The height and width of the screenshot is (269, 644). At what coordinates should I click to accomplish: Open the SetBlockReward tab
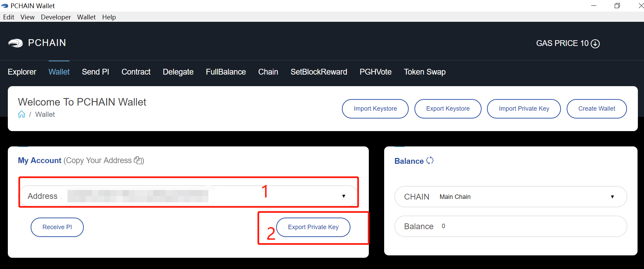coord(319,72)
